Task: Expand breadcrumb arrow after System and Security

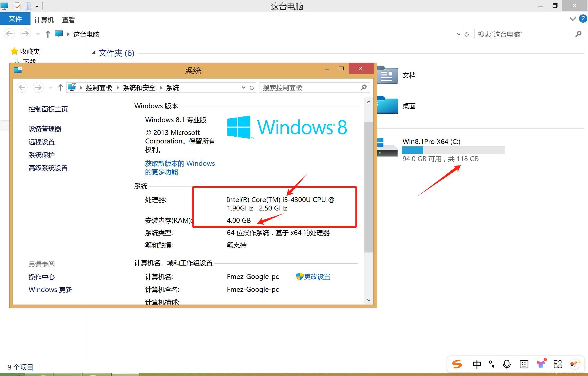Action: pos(161,88)
